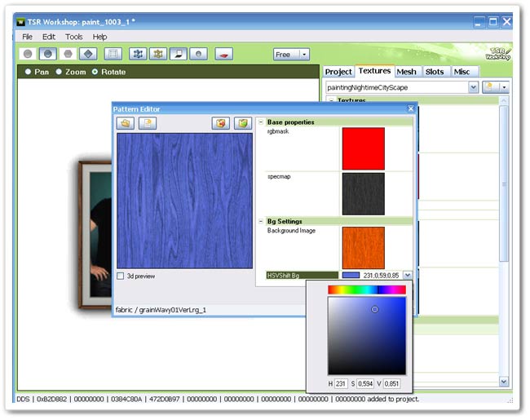Click the rainbow hue bar in color picker
The image size is (530, 420).
tap(366, 290)
